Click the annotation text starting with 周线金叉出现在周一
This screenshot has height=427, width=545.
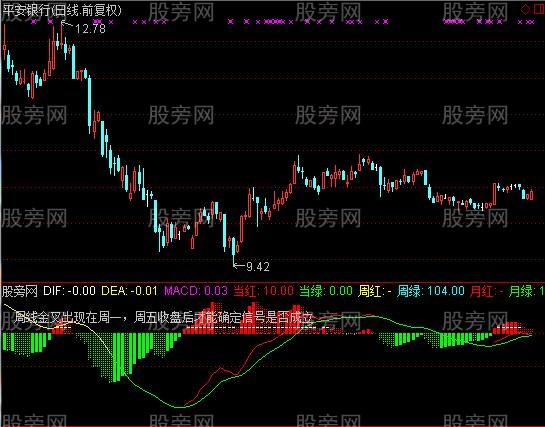click(x=163, y=317)
